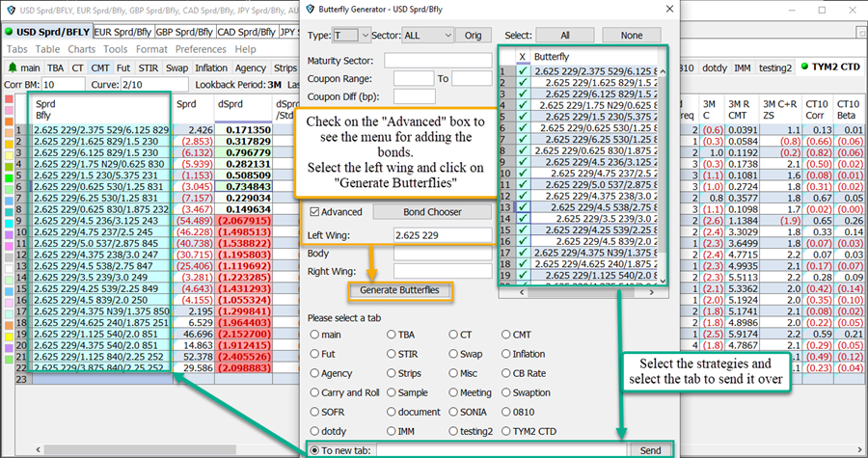
Task: Click the purple color swatch beside row 20
Action: click(9, 348)
